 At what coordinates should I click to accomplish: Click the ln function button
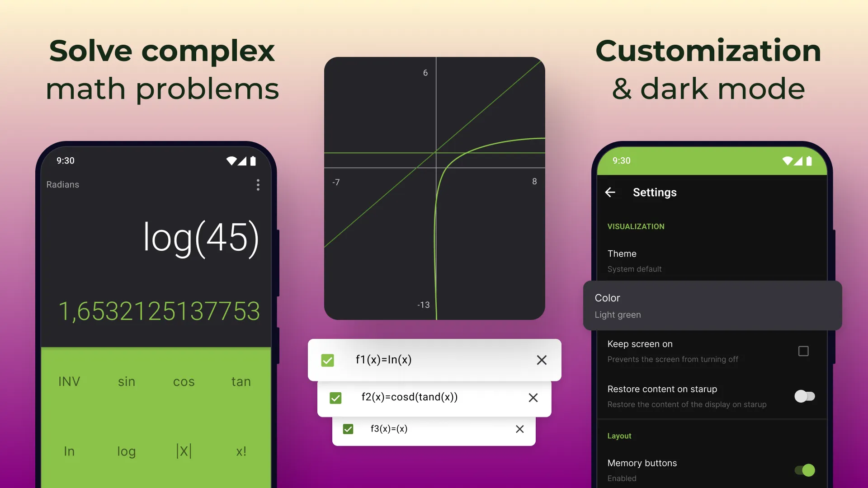pyautogui.click(x=70, y=450)
